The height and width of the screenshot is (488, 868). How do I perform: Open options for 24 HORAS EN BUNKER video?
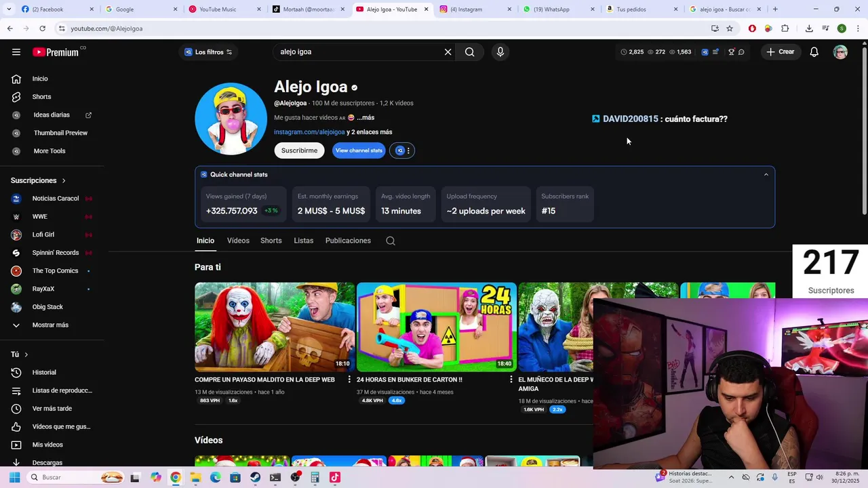(511, 380)
